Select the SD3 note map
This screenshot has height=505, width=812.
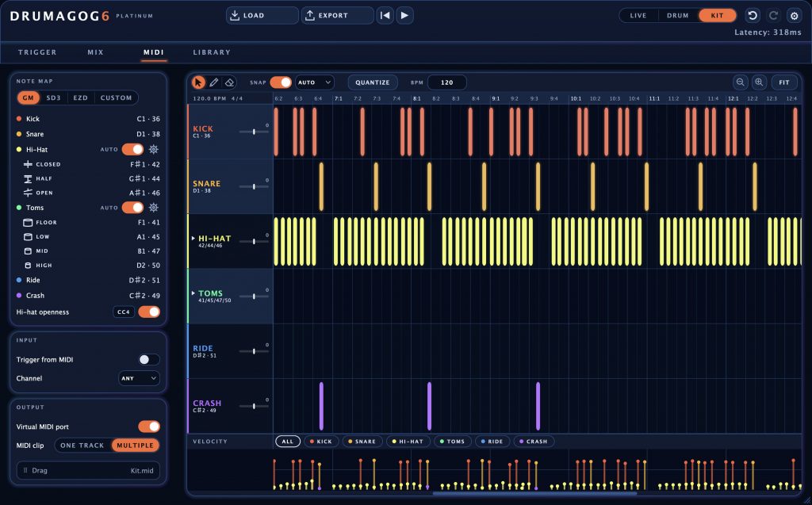(x=53, y=98)
